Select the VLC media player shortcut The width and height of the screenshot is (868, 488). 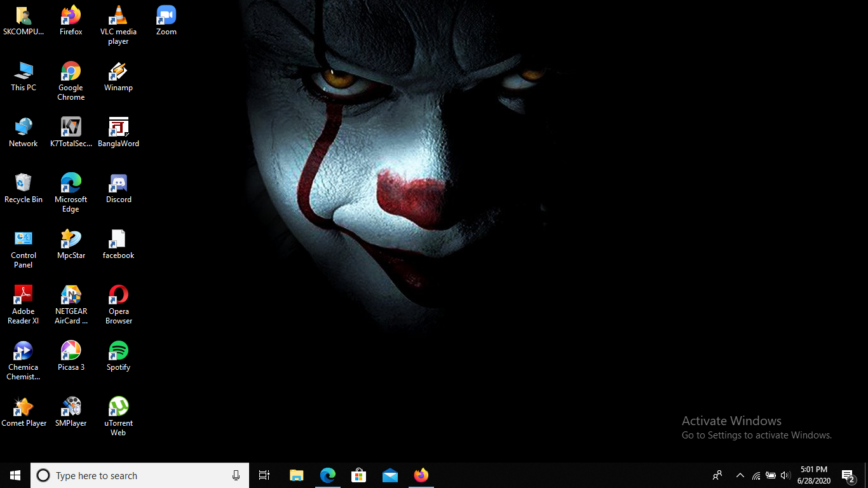[x=118, y=25]
